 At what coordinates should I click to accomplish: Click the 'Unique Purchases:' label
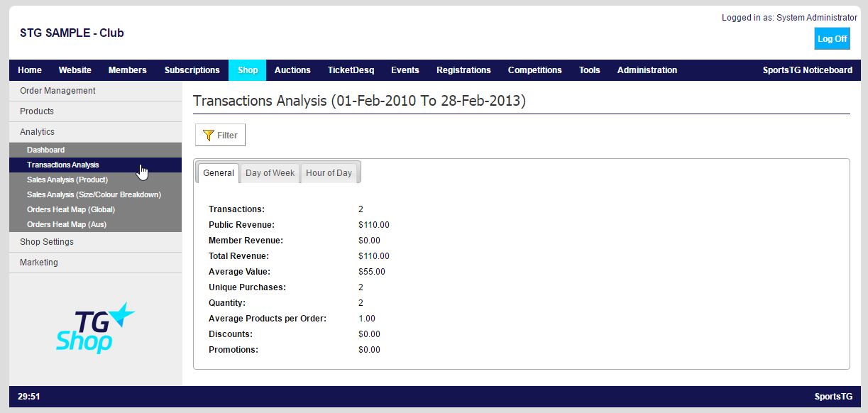pyautogui.click(x=247, y=287)
